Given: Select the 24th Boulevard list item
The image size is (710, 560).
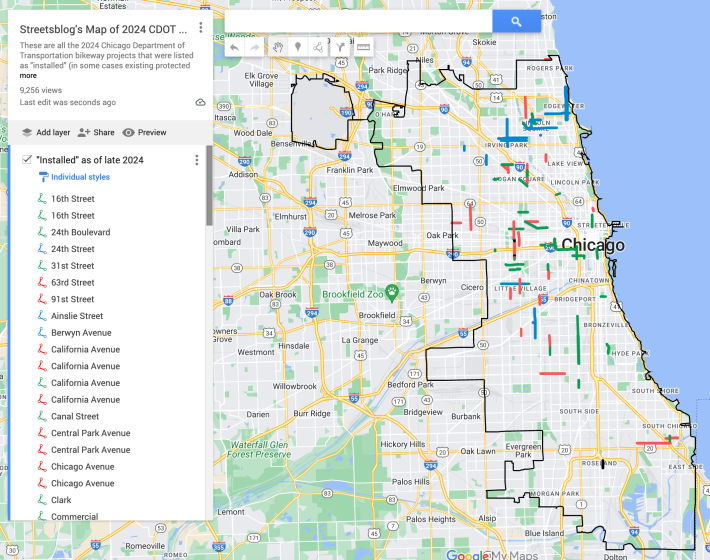Looking at the screenshot, I should 80,232.
